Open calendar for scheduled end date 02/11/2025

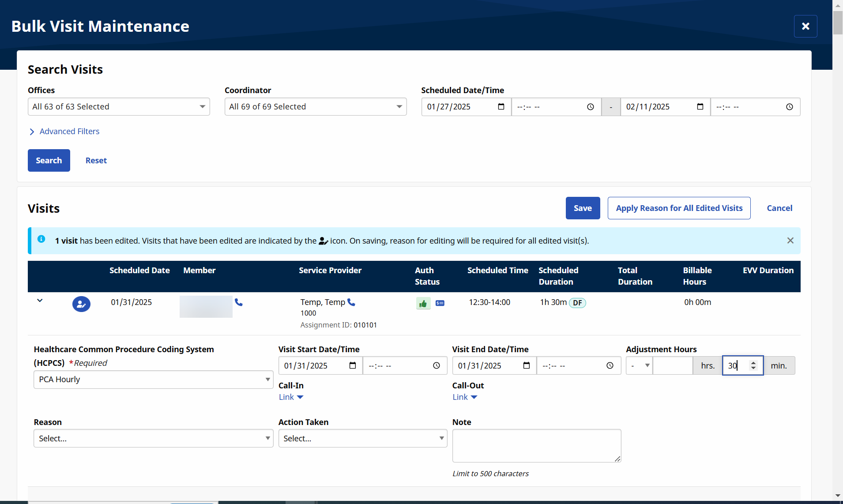[x=700, y=107]
